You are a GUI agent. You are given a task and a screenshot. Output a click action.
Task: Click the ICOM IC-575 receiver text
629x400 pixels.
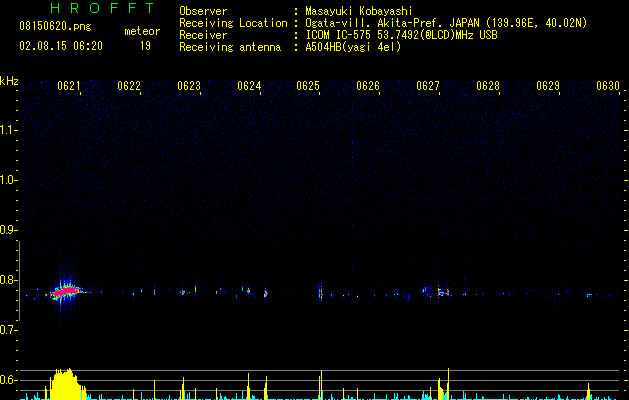(401, 35)
